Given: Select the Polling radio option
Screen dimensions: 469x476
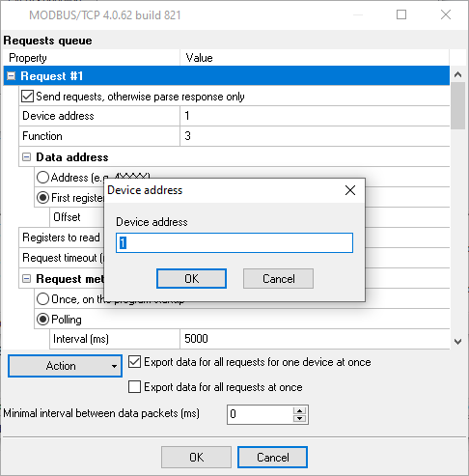Looking at the screenshot, I should (x=42, y=320).
